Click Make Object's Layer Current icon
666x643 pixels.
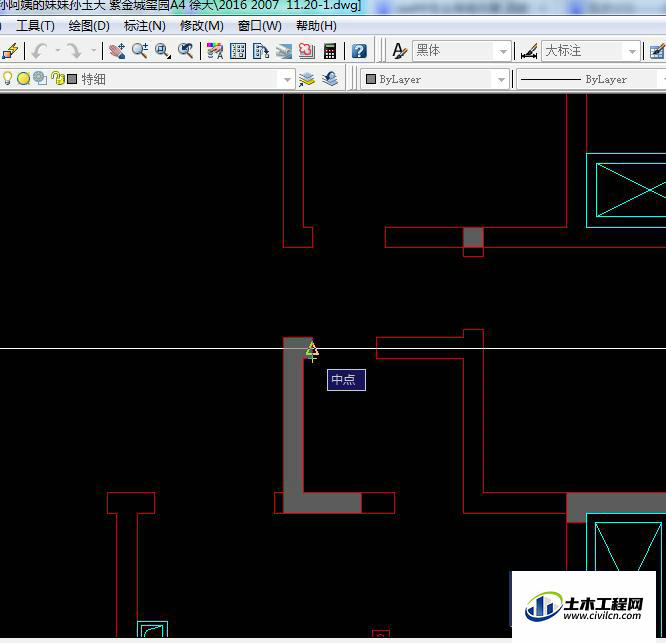[307, 79]
